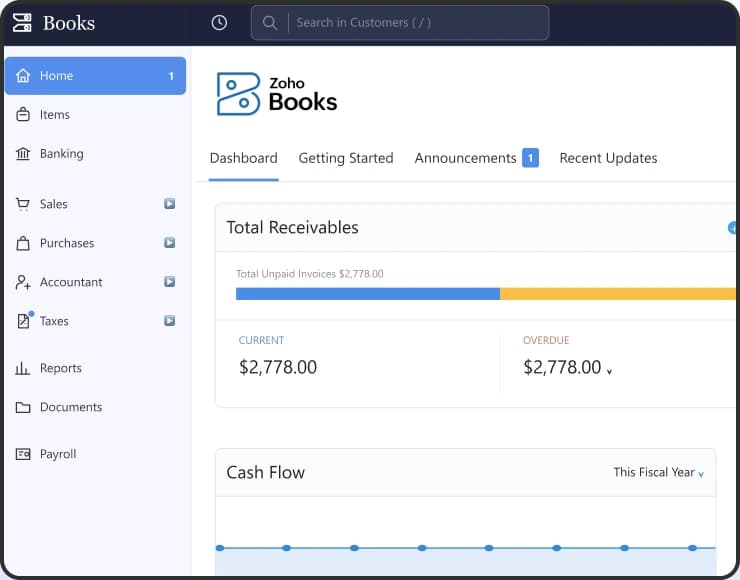Click the Sales label in sidebar
740x580 pixels.
coord(54,204)
